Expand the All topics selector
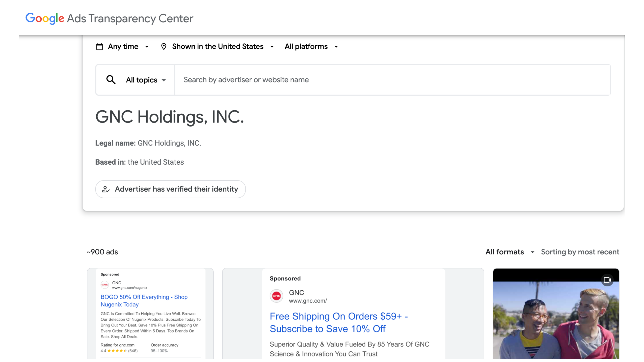The image size is (644, 362). click(x=146, y=80)
